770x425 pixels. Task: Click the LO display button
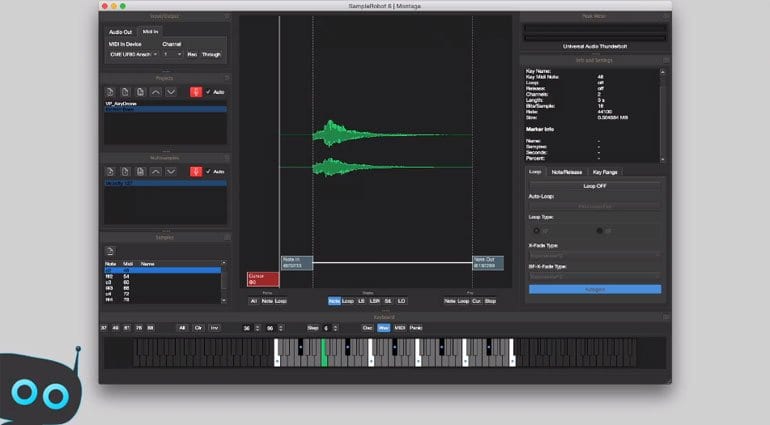click(x=401, y=301)
